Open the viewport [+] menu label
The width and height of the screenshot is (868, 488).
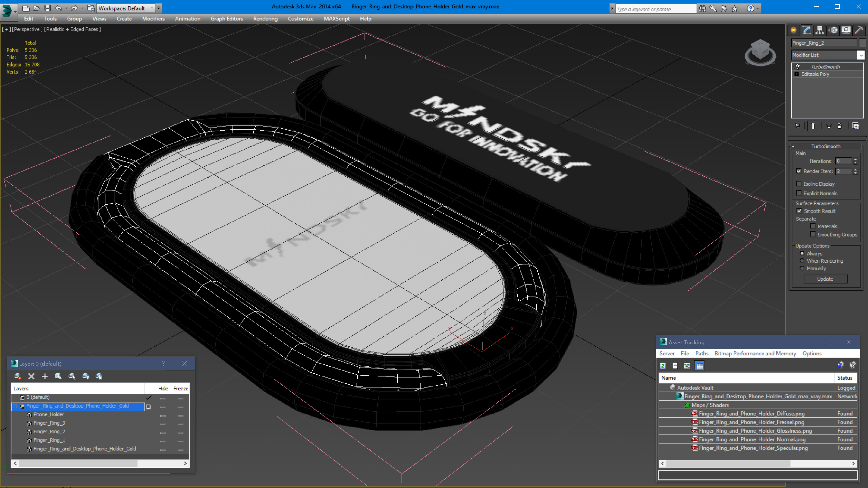[x=6, y=29]
